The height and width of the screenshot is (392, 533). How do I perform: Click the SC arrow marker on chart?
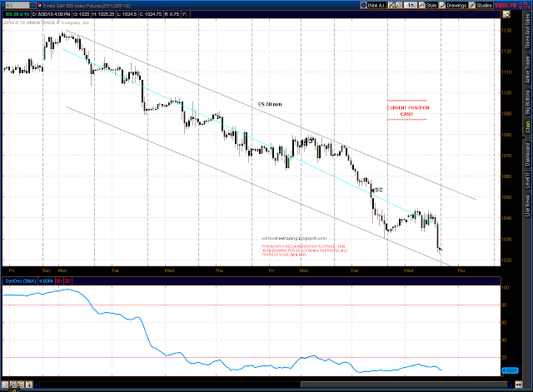tap(377, 190)
